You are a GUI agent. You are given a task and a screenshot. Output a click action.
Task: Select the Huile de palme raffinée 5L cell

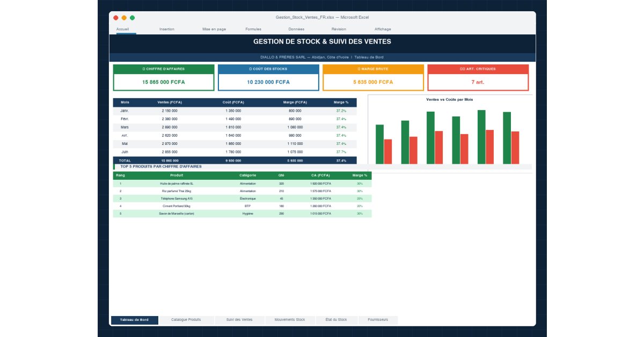pyautogui.click(x=177, y=184)
